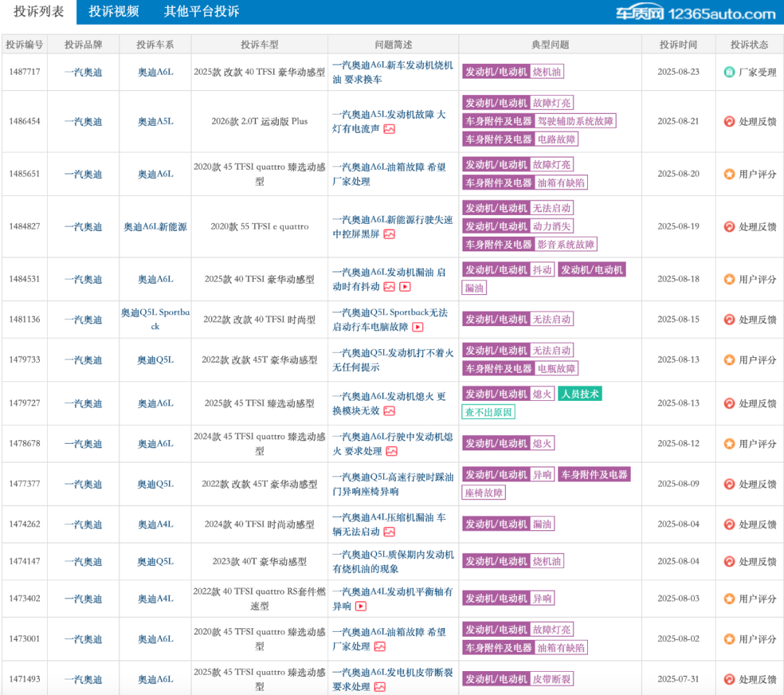This screenshot has width=784, height=695.
Task: Click the 投诉编号 column header
Action: click(25, 44)
